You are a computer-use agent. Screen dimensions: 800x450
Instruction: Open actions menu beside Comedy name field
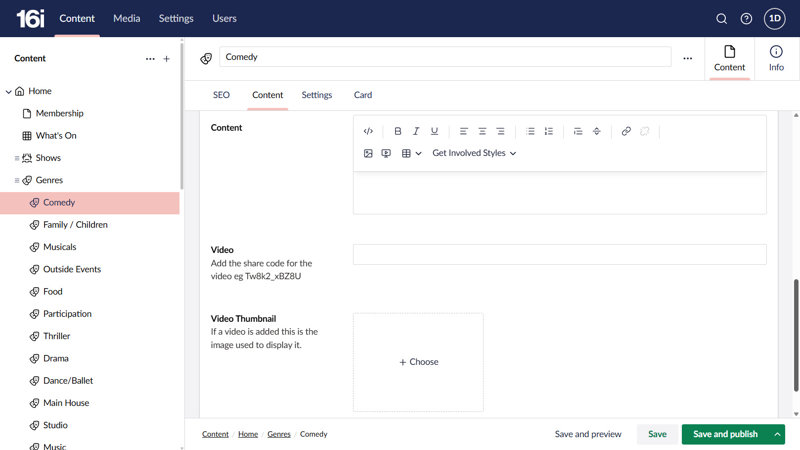click(688, 58)
